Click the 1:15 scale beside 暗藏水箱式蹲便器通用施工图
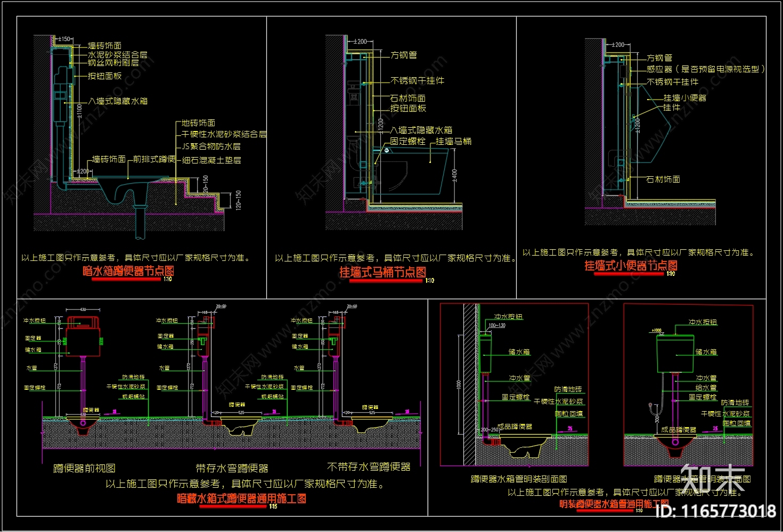This screenshot has width=783, height=532. 273,506
